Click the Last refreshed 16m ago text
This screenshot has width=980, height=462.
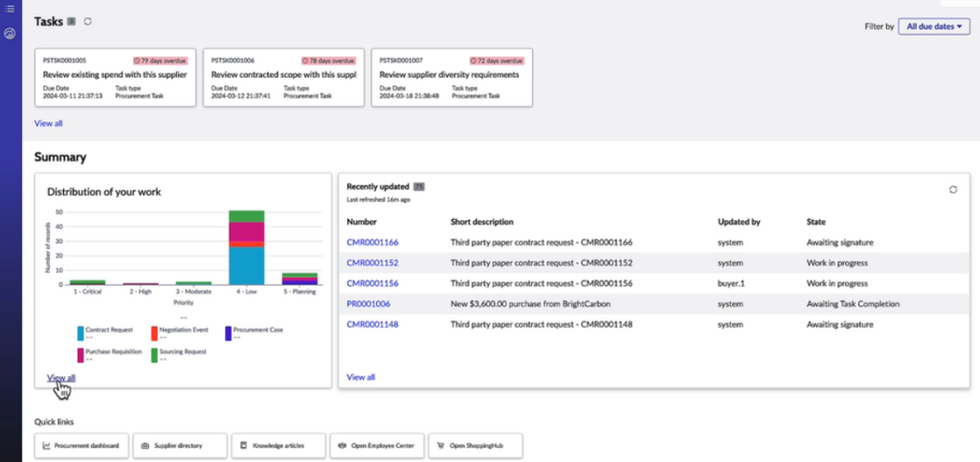click(x=379, y=200)
